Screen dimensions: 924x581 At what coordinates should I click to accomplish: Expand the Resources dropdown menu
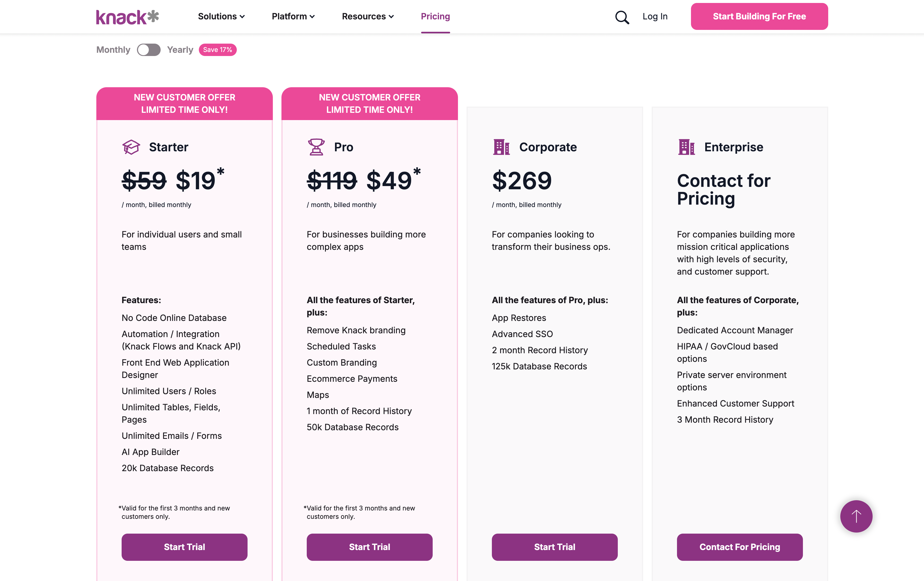click(x=368, y=16)
